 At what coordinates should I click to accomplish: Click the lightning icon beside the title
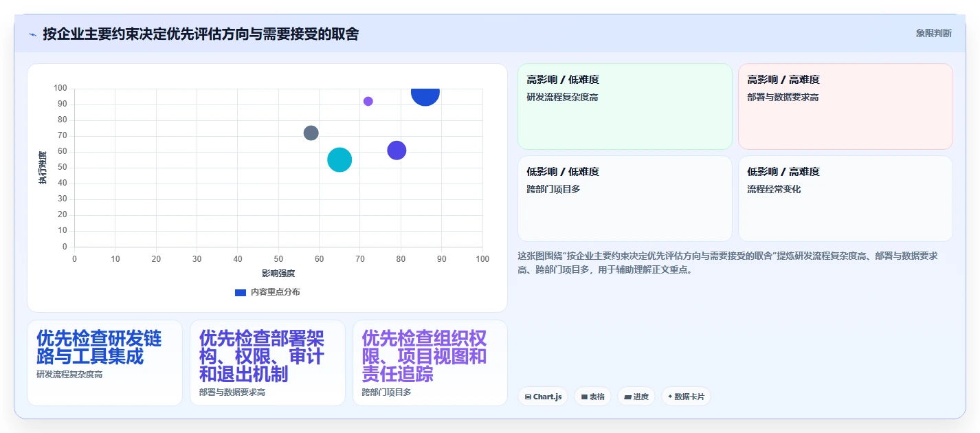tap(32, 34)
